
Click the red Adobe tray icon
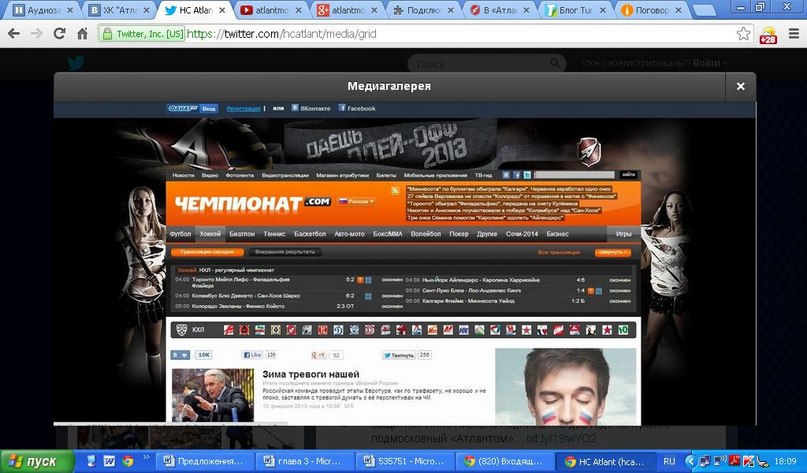pyautogui.click(x=734, y=461)
